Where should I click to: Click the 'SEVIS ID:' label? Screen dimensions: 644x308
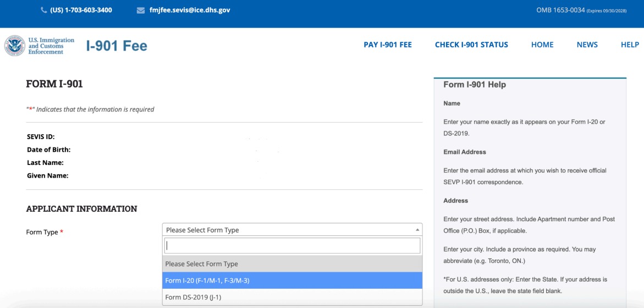tap(41, 137)
